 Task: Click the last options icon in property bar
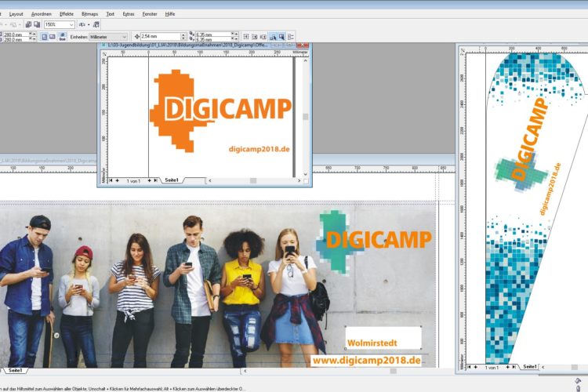click(x=291, y=37)
